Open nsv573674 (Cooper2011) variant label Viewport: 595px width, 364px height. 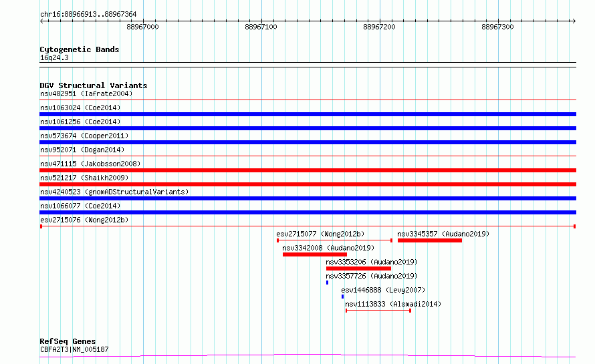click(84, 136)
